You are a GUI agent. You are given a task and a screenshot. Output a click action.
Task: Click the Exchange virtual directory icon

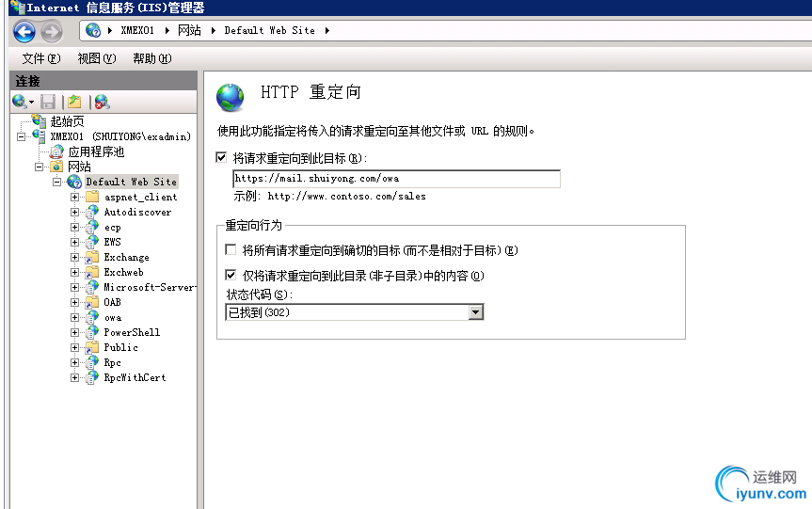pos(93,257)
